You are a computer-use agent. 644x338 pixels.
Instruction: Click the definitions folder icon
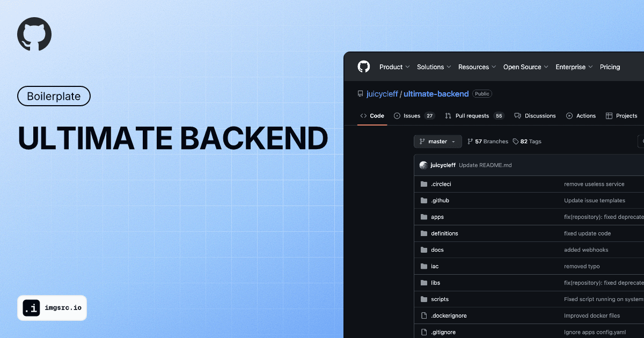(423, 233)
